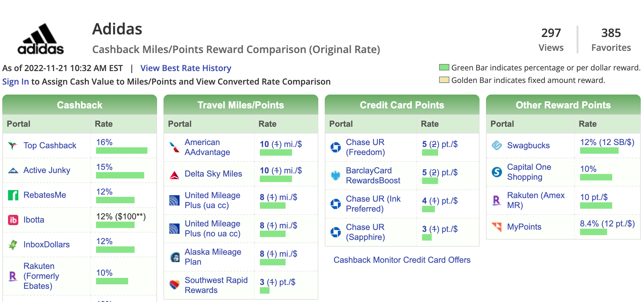Click the Travel Miles/Points header tab

pyautogui.click(x=241, y=105)
